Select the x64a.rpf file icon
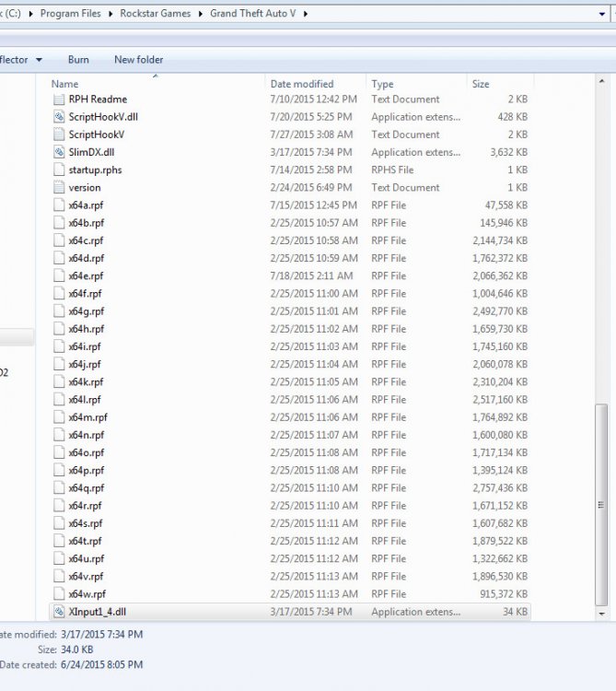 59,205
